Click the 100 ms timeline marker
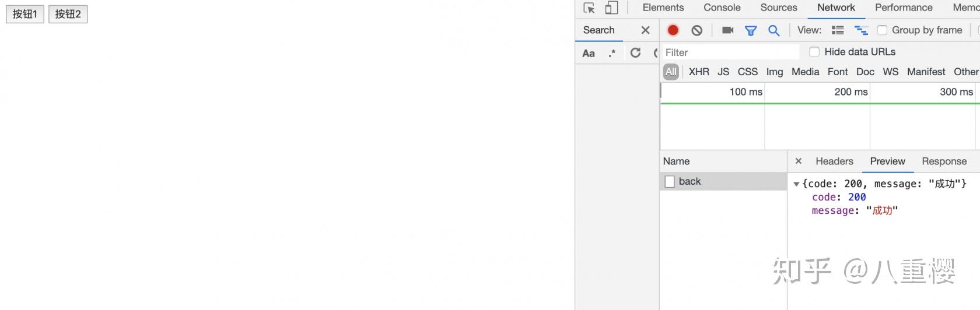 (746, 92)
